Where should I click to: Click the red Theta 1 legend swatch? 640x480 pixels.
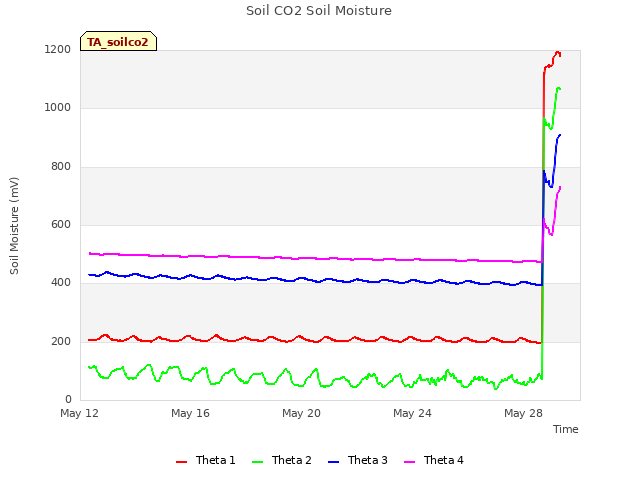181,462
